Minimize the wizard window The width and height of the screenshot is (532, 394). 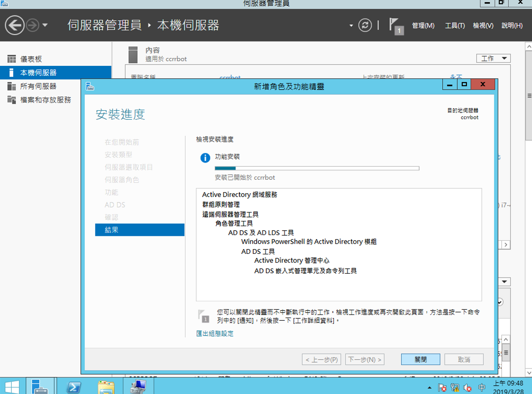pos(449,84)
